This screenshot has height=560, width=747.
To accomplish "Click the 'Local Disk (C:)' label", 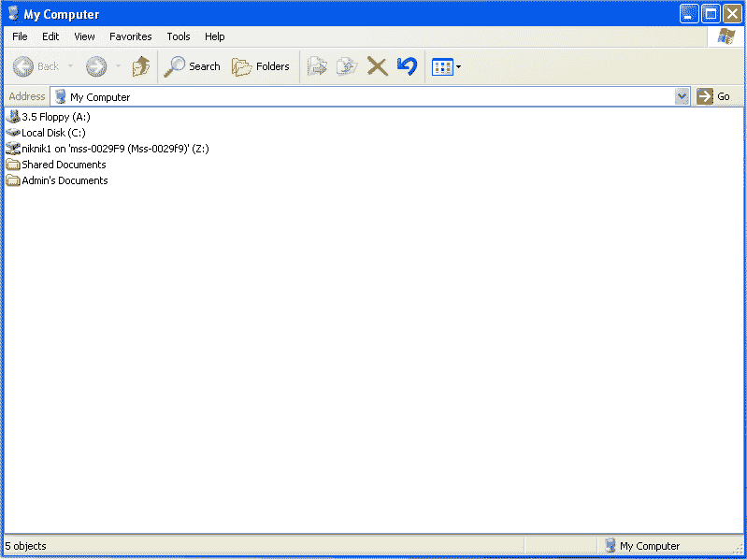I will [54, 133].
